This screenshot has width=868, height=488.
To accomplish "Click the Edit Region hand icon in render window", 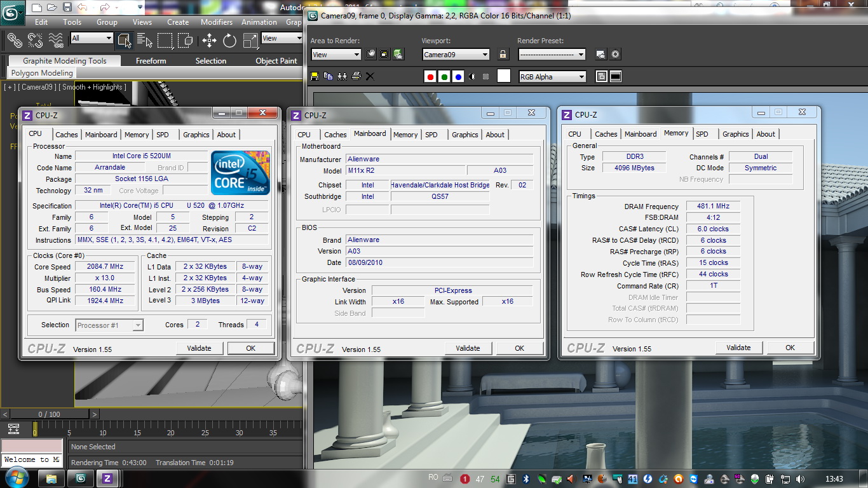I will tap(371, 54).
